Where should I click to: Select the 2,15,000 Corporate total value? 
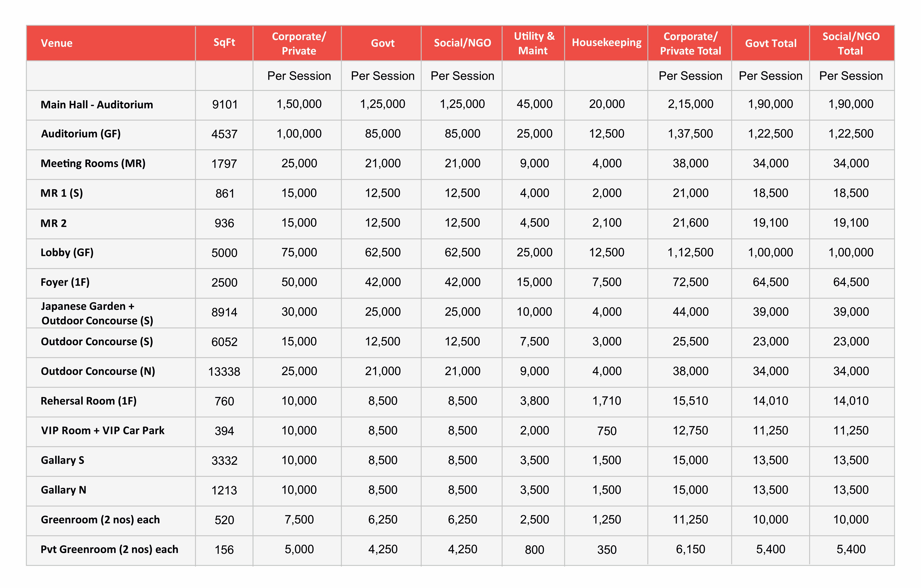[x=690, y=104]
